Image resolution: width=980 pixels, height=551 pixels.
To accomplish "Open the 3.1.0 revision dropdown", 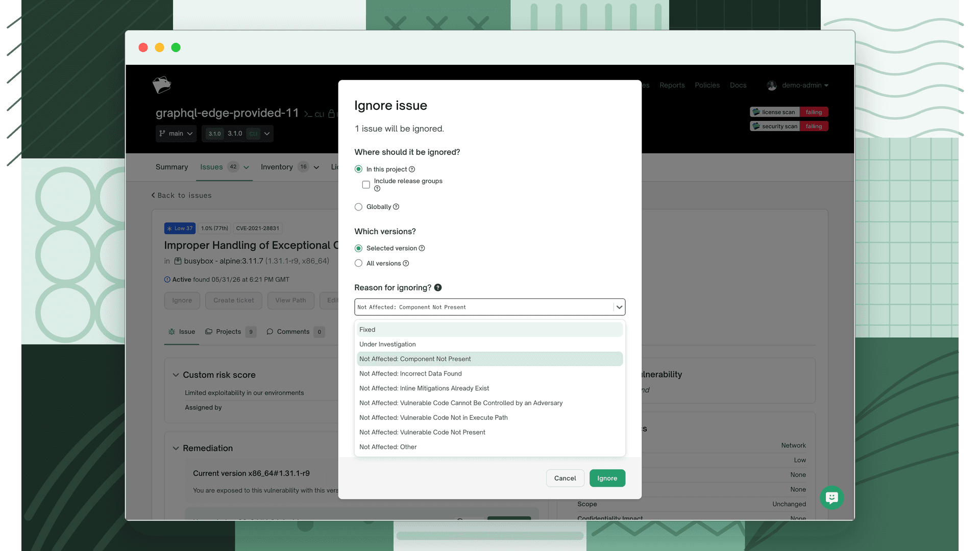I will click(237, 134).
